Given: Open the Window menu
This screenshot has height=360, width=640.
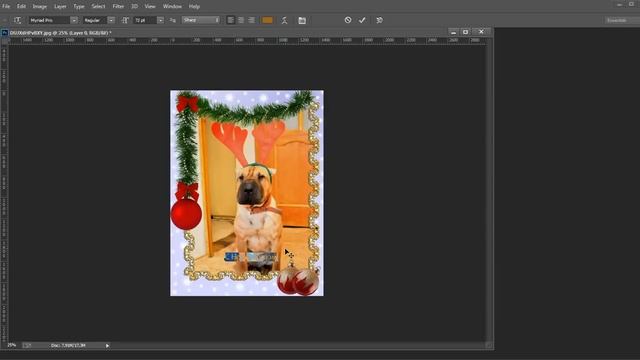Looking at the screenshot, I should click(172, 7).
